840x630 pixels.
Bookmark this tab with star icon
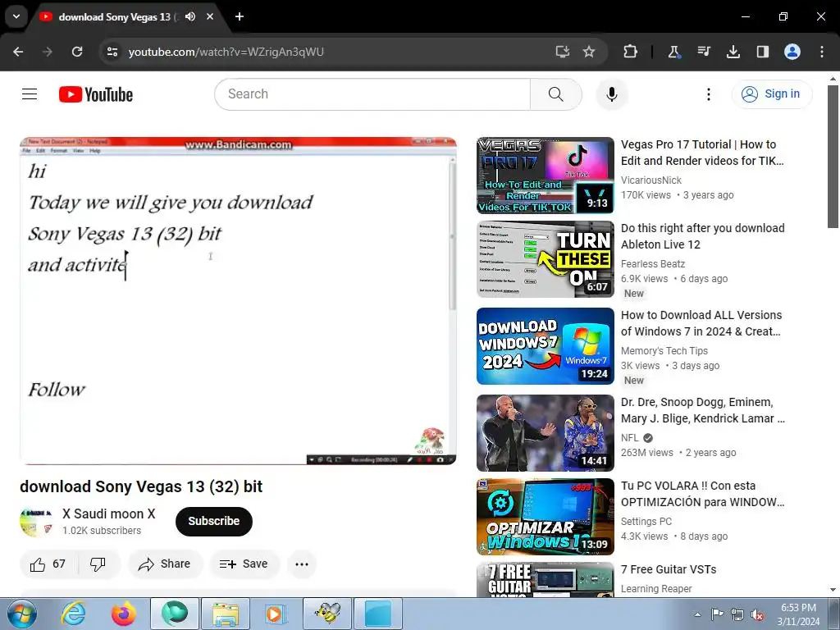pyautogui.click(x=589, y=52)
